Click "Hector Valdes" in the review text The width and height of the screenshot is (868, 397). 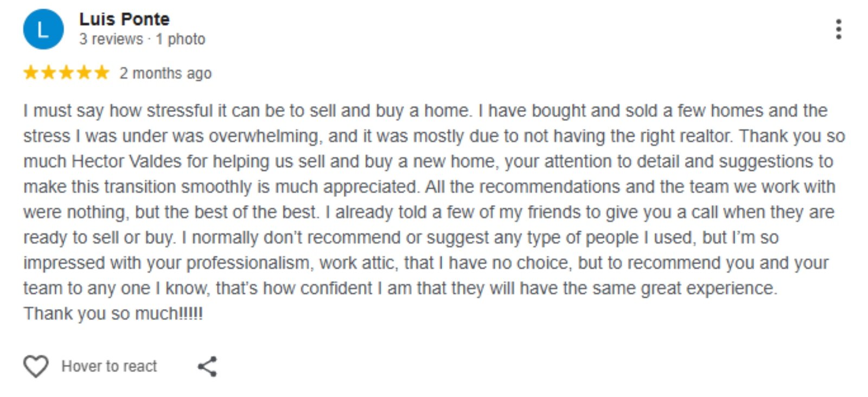pos(127,162)
